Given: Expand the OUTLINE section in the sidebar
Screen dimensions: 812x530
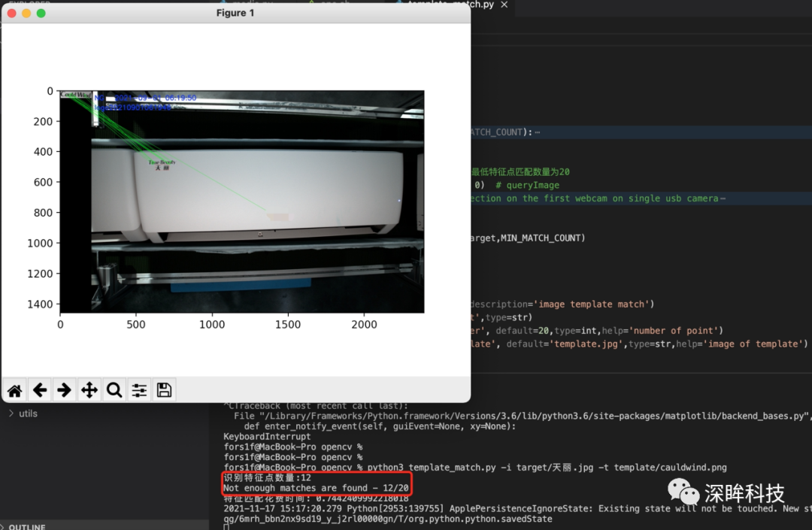Looking at the screenshot, I should click(x=27, y=526).
